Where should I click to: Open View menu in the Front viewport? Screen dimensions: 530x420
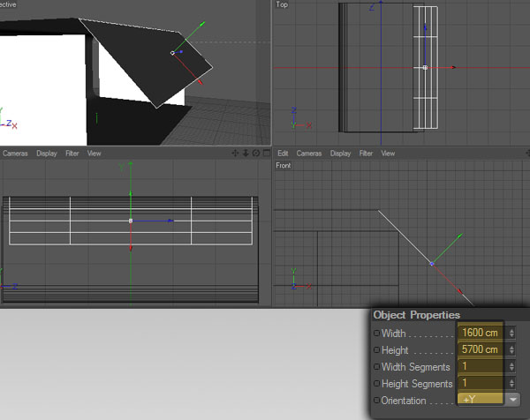(388, 154)
